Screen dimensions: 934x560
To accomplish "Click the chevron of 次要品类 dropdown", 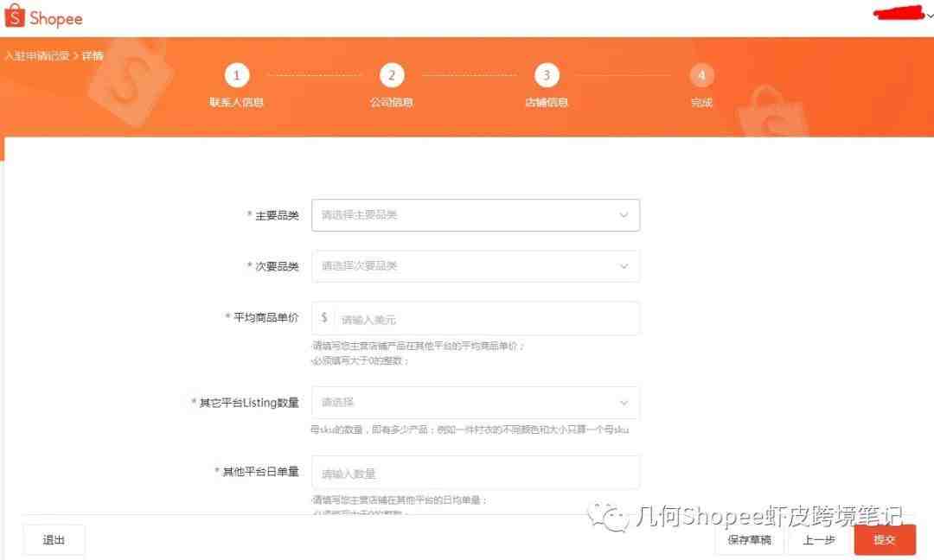I will pyautogui.click(x=624, y=266).
